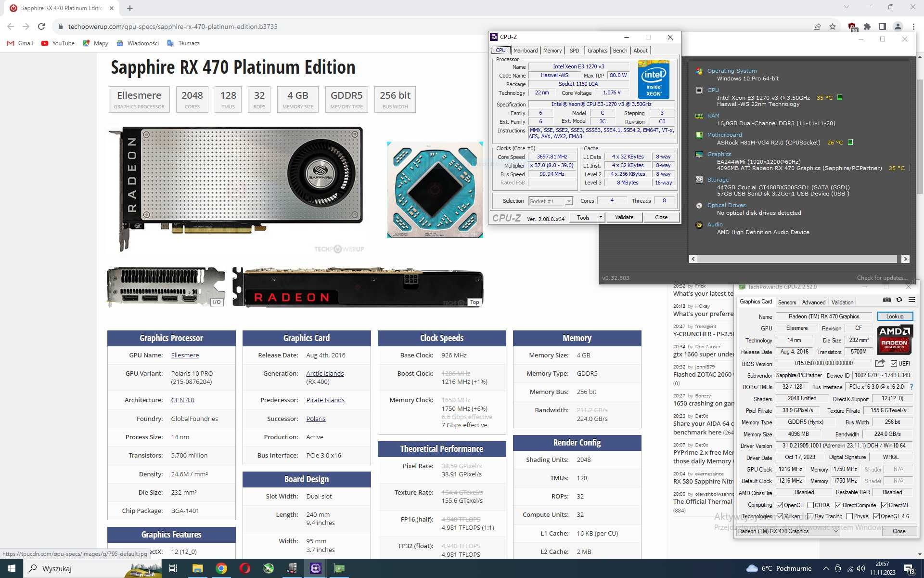
Task: Click Speccy horizontal scrollbar right arrow
Action: tap(905, 259)
